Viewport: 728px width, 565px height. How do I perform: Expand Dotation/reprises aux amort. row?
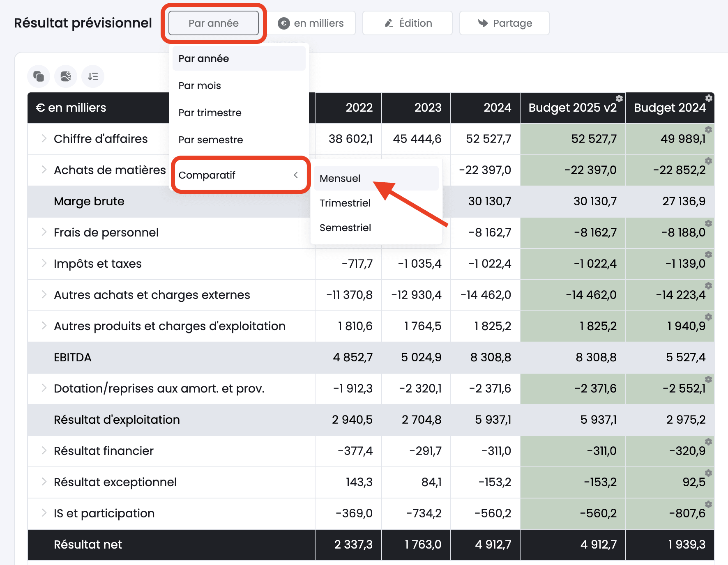(44, 388)
